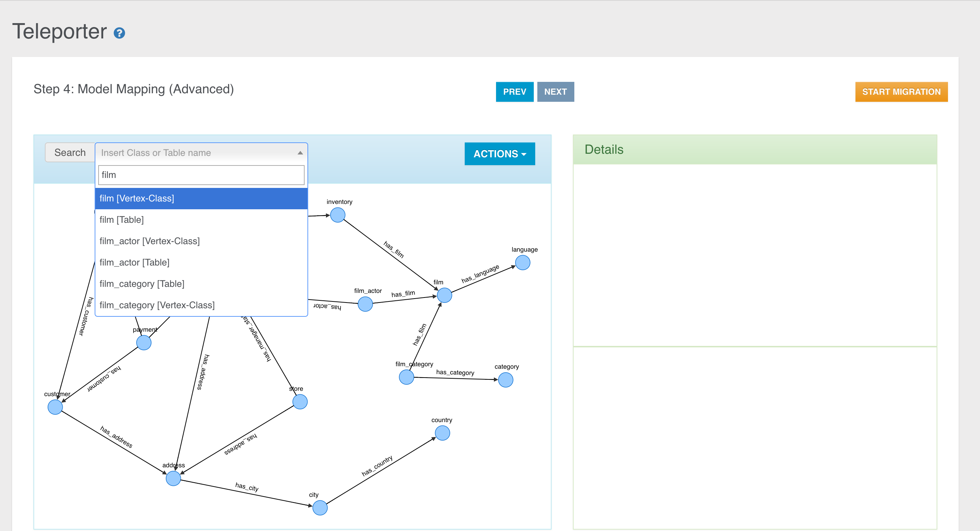Click the PREV navigation button
This screenshot has height=531, width=980.
(515, 91)
